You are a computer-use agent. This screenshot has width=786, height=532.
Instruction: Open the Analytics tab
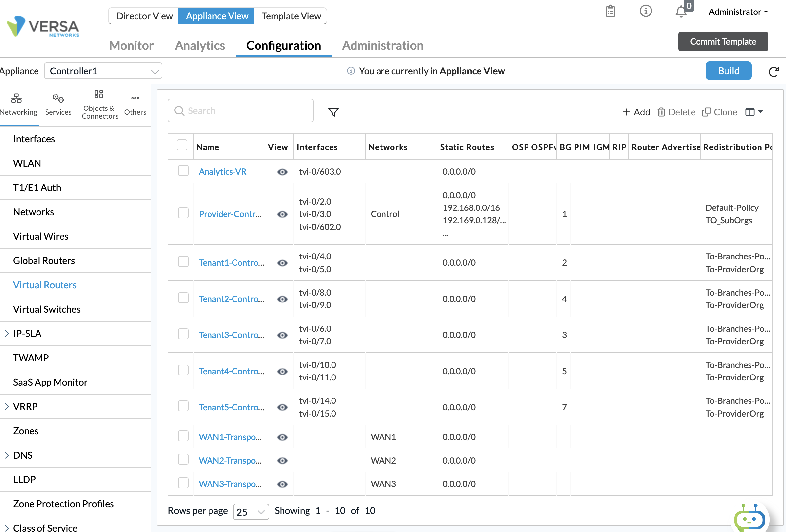click(x=200, y=45)
